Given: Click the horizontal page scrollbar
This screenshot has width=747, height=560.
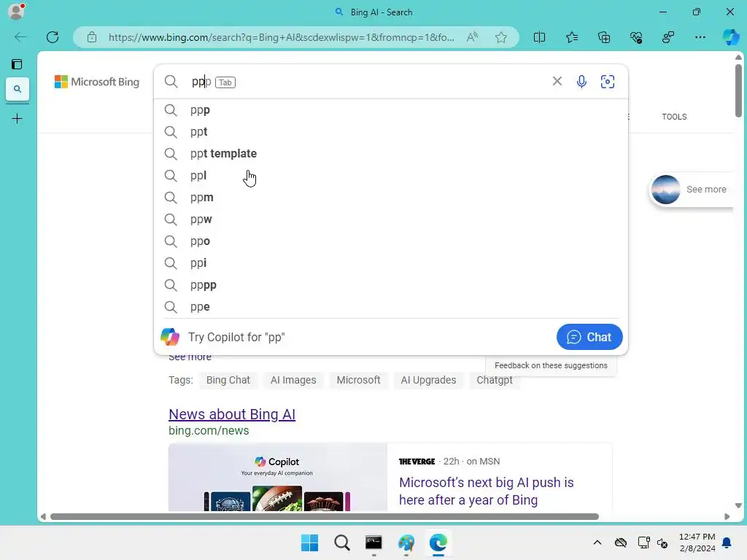Looking at the screenshot, I should [325, 517].
